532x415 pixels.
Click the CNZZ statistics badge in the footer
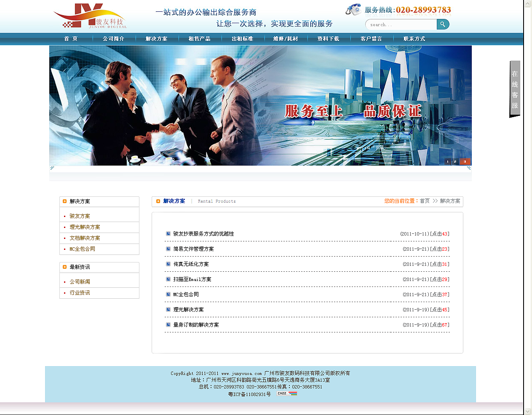[287, 394]
